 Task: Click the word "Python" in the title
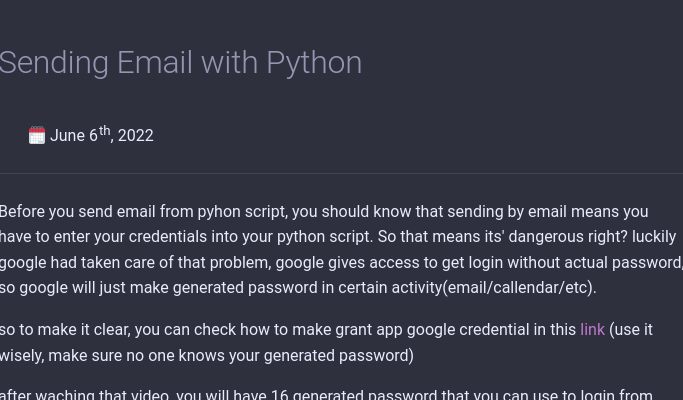click(314, 64)
